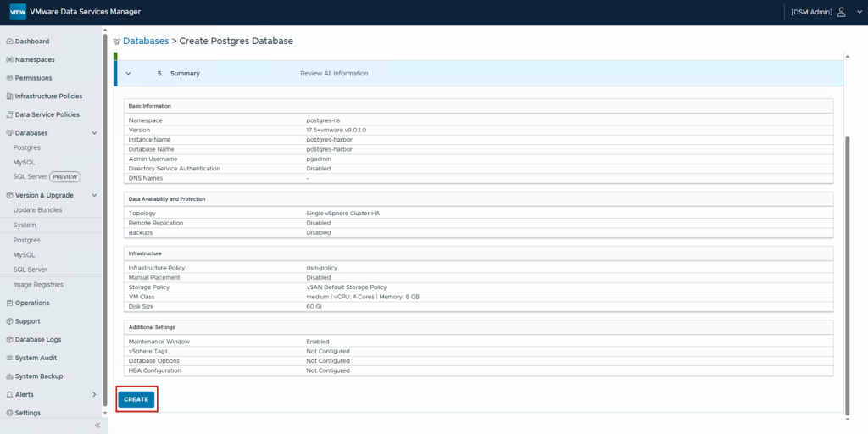Click Topology value Single vSphere Cluster HA
Viewport: 868px width, 434px height.
343,213
